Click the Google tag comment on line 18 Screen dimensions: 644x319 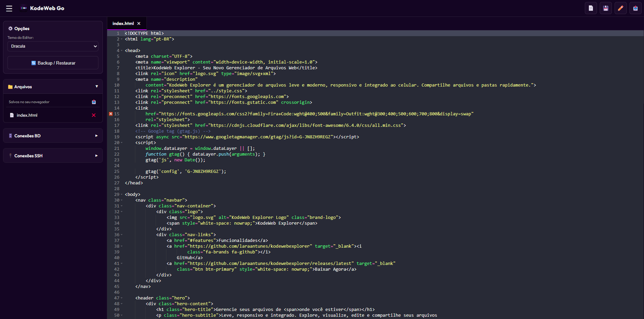(x=173, y=131)
